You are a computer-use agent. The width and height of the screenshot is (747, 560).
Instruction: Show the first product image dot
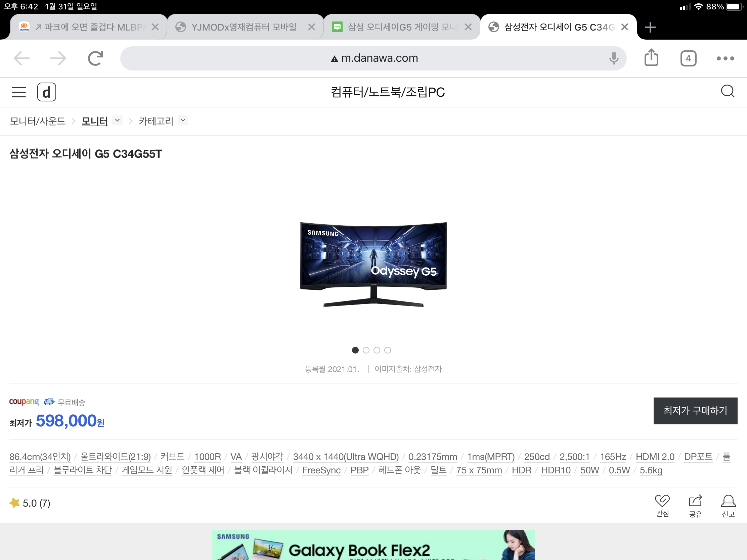(x=355, y=350)
